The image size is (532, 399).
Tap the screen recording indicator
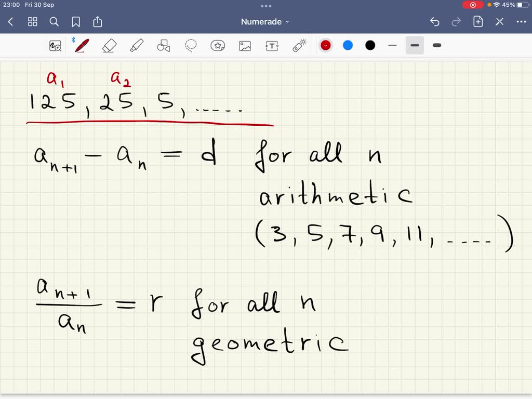[x=473, y=5]
